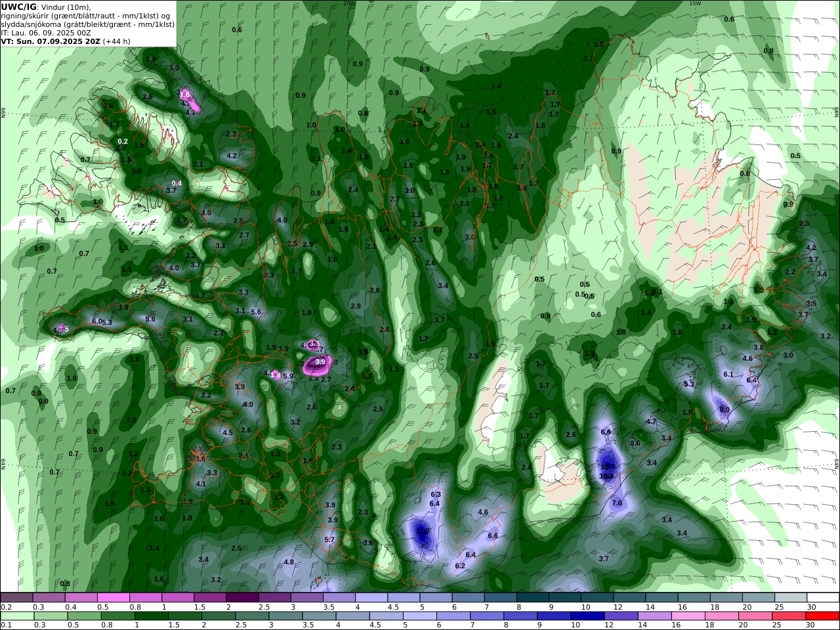Select the snow scale 8 dark teal swatch

(x=533, y=598)
